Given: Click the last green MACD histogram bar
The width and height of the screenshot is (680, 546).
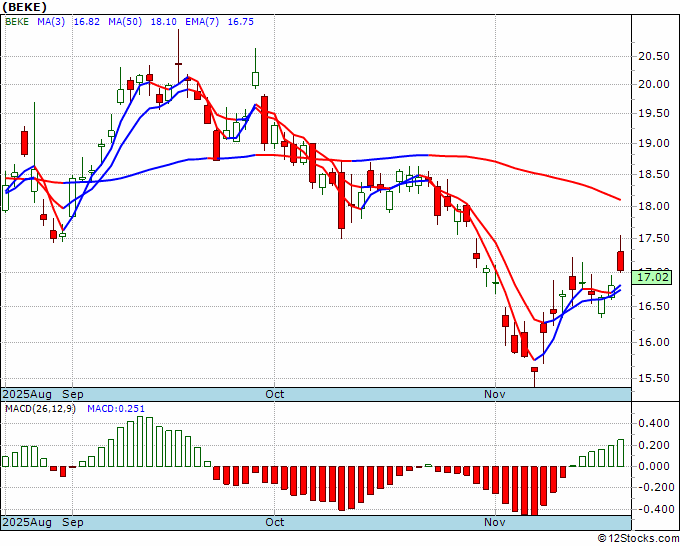Looking at the screenshot, I should point(621,453).
